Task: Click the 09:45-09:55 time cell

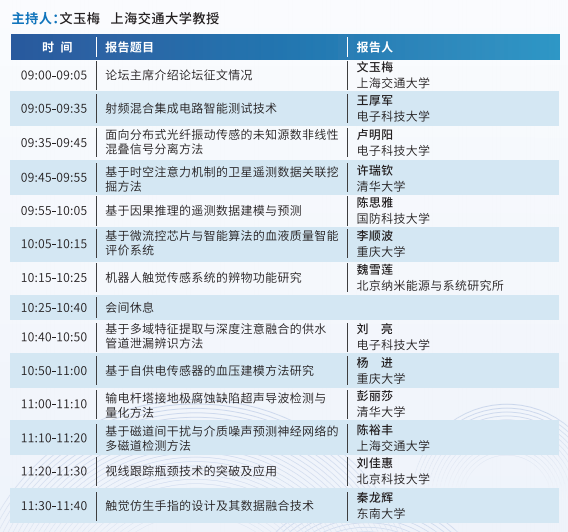Action: 54,177
